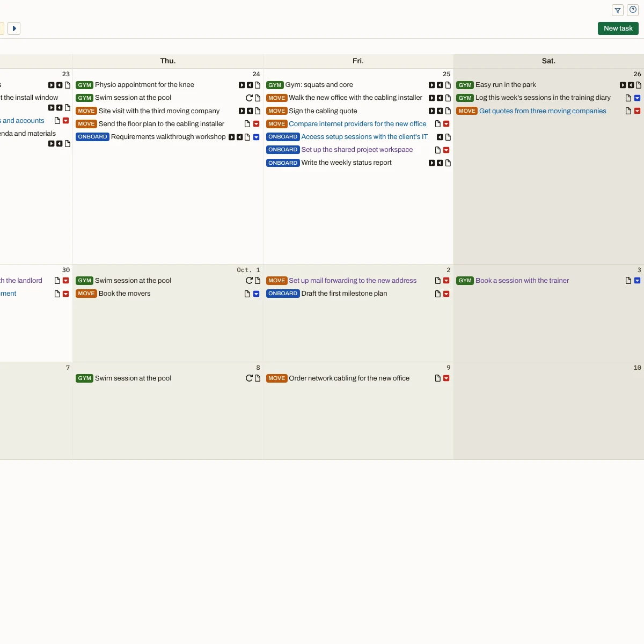644x644 pixels.
Task: Click the GYM tag on Physio appointment
Action: (x=85, y=85)
